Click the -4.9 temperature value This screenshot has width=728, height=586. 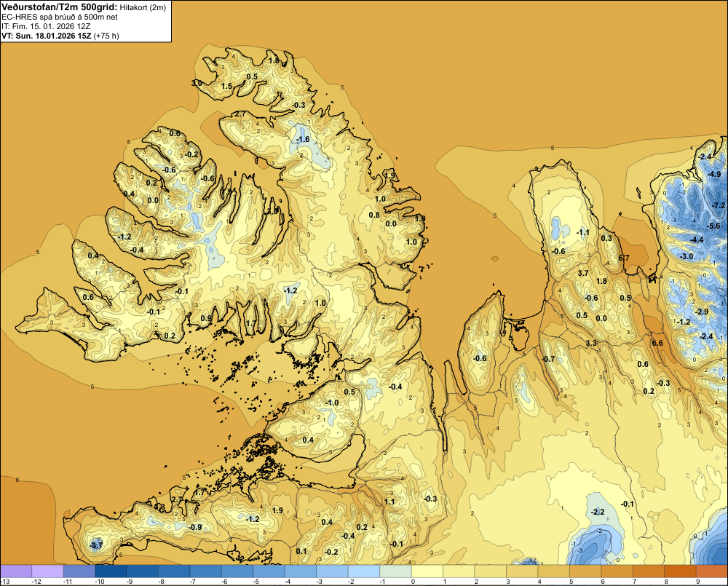714,174
